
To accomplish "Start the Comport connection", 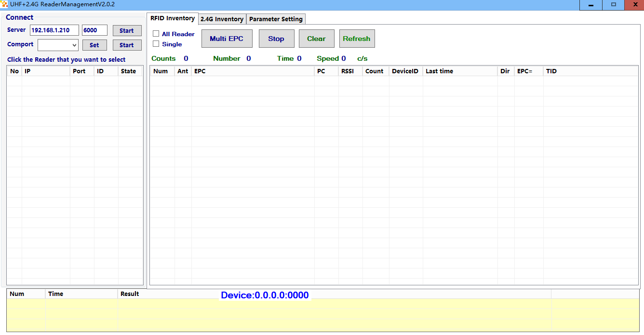I will tap(127, 45).
